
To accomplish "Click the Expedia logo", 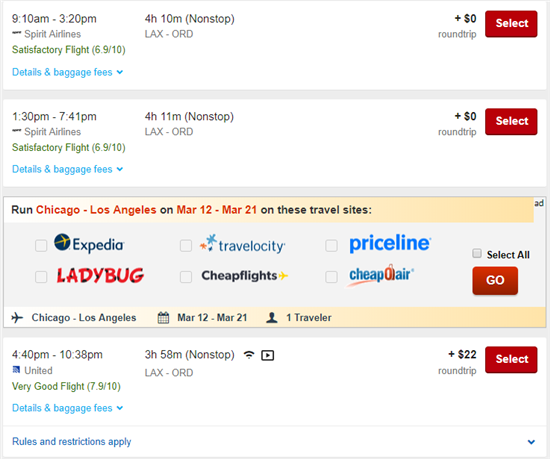I will click(x=89, y=243).
